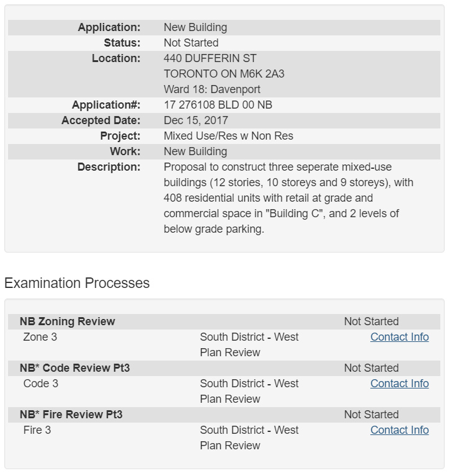The image size is (449, 476).
Task: Open Contact Info for Fire 3
Action: click(399, 430)
